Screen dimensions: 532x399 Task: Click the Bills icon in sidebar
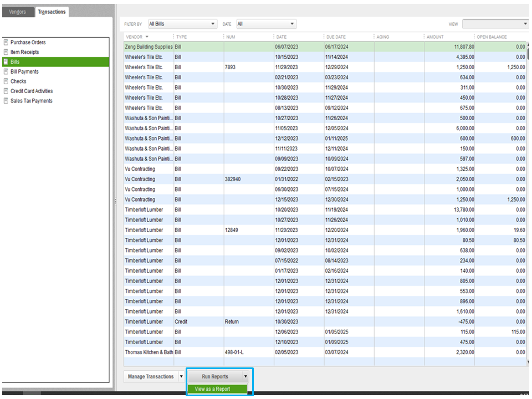click(x=6, y=62)
